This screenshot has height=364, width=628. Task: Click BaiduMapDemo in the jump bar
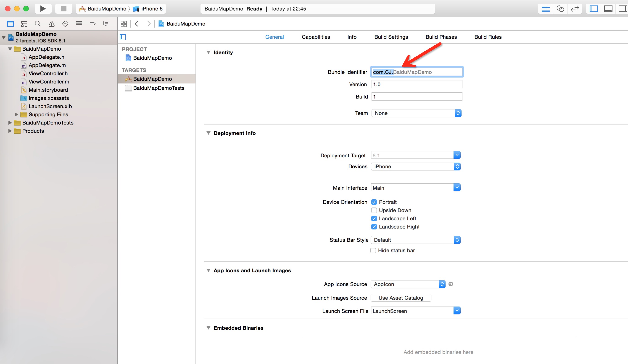pyautogui.click(x=182, y=24)
